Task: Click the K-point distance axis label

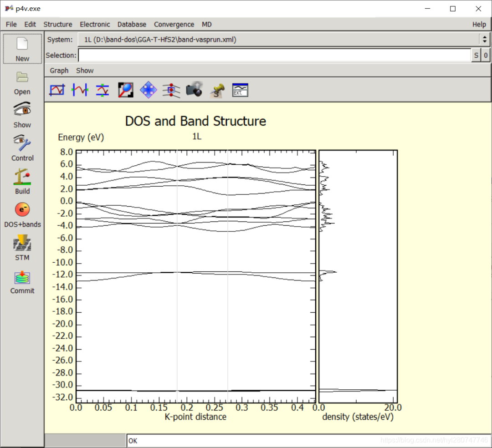Action: coord(195,417)
